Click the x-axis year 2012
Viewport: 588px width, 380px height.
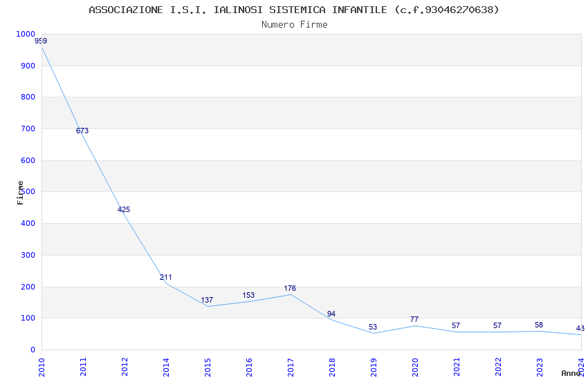[x=125, y=367]
